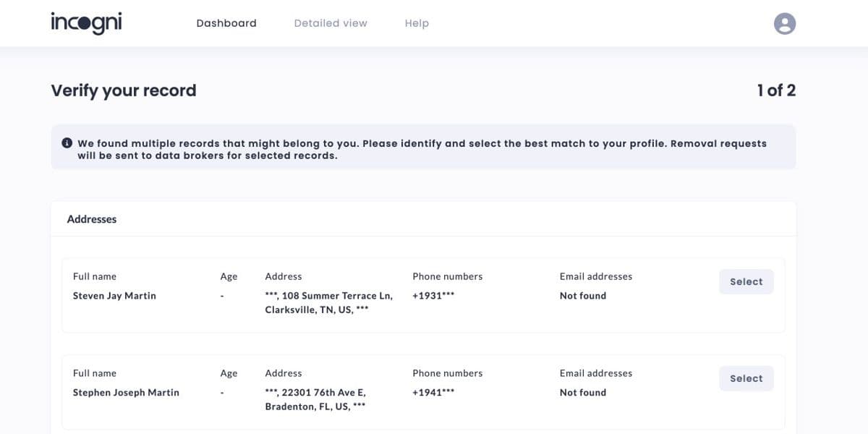
Task: Open the user profile avatar icon
Action: click(x=785, y=24)
